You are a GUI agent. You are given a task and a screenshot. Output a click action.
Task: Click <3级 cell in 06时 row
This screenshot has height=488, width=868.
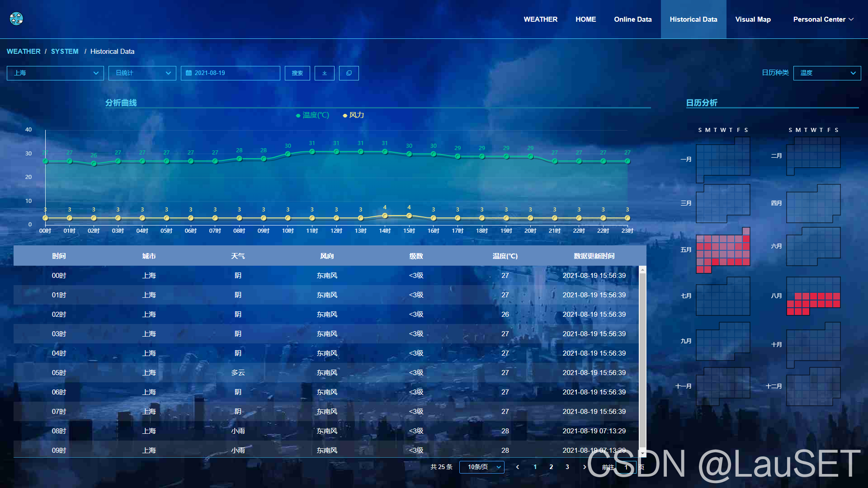[x=416, y=392]
